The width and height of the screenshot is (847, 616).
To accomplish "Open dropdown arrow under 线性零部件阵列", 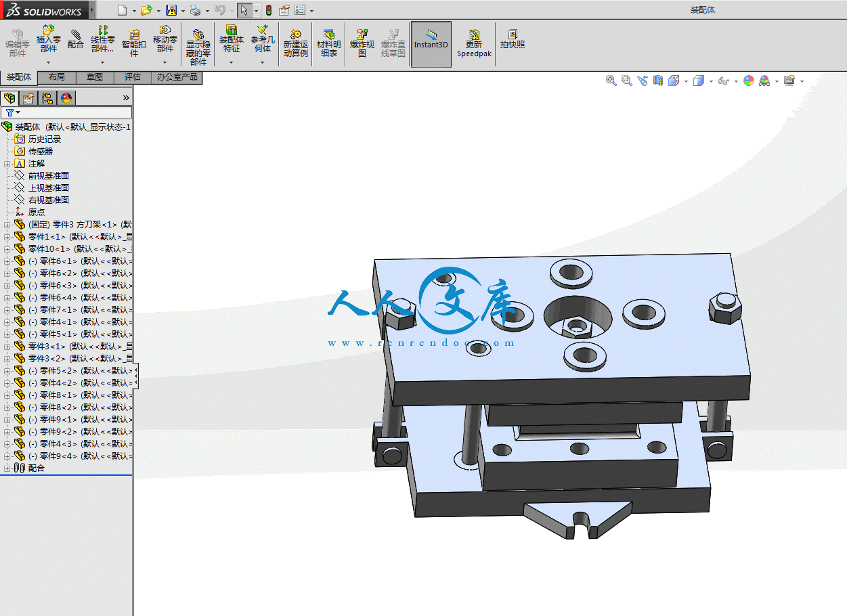I will click(102, 63).
